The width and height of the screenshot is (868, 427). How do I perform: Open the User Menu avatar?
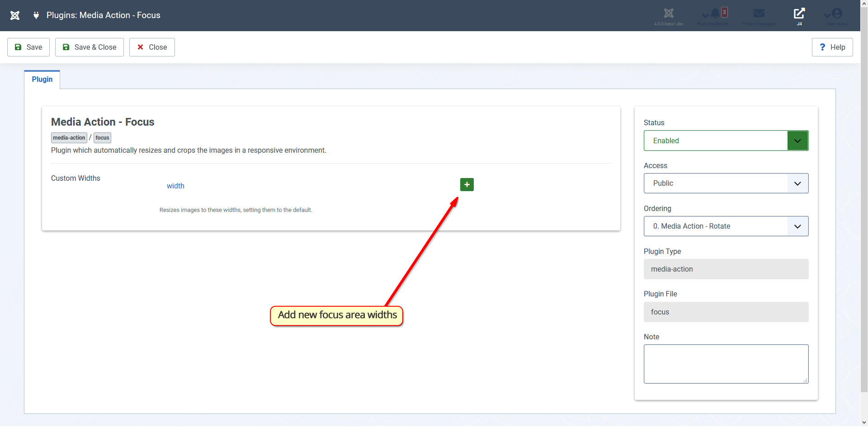837,14
